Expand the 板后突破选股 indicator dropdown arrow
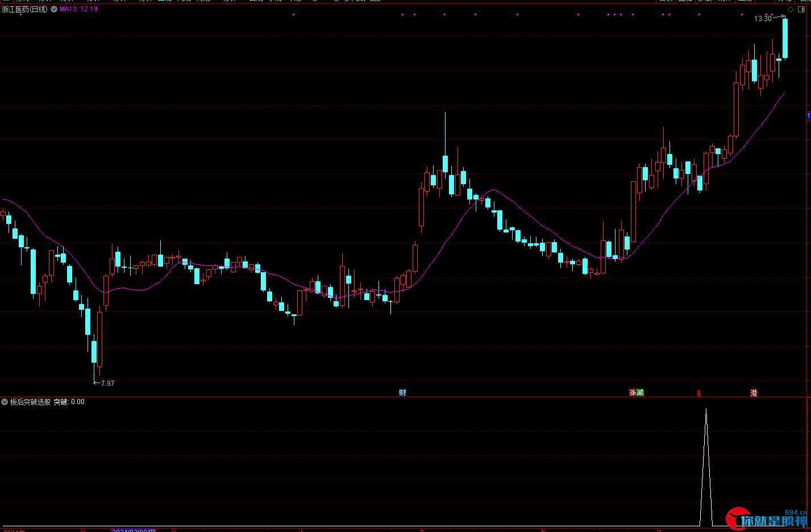Image resolution: width=811 pixels, height=532 pixels. [x=5, y=402]
